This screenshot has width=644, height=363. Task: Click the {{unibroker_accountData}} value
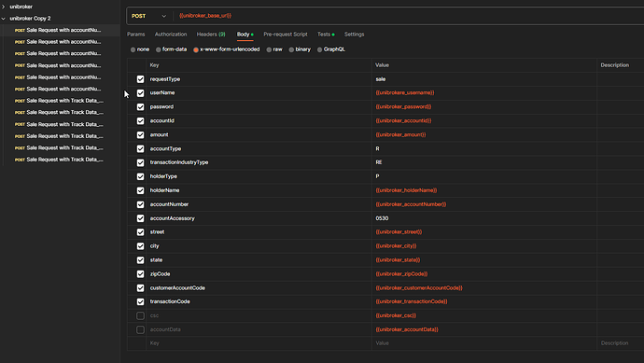point(407,329)
